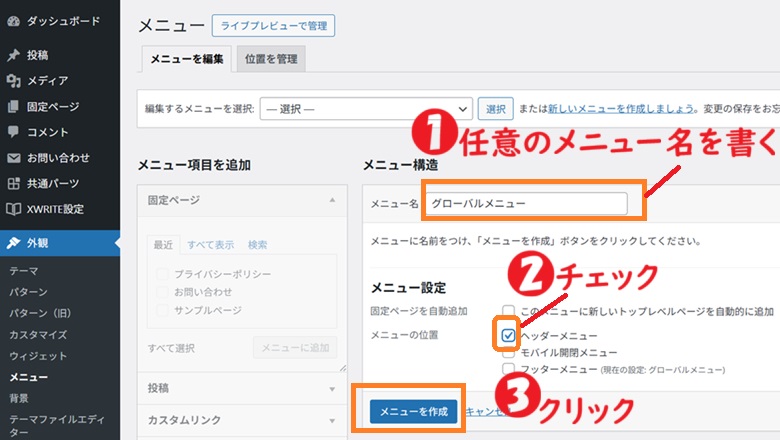Open パターン submenu item
The image size is (780, 440).
pyautogui.click(x=28, y=292)
